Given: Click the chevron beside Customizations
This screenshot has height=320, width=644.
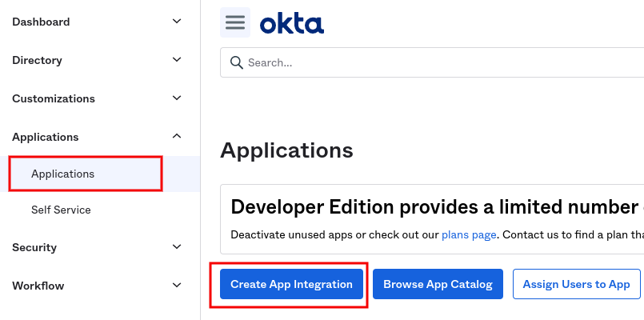Looking at the screenshot, I should (178, 98).
